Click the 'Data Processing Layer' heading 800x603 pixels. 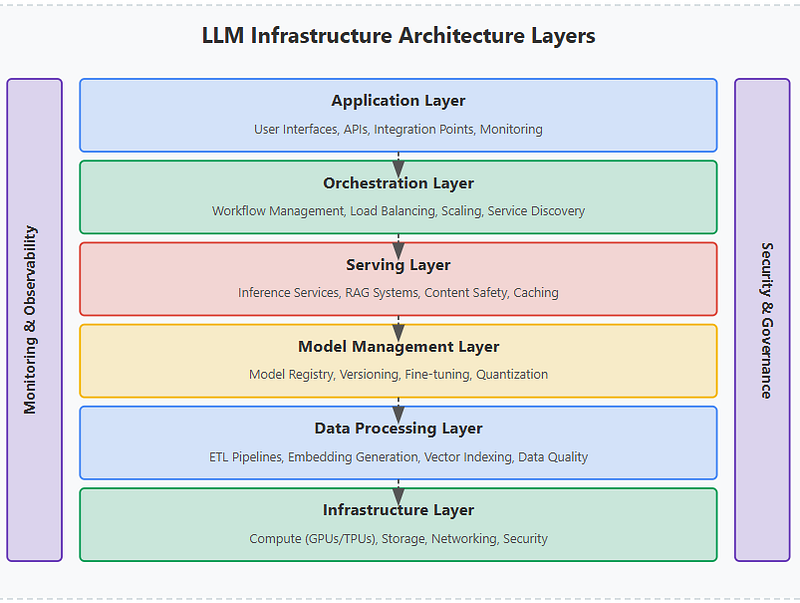tap(398, 428)
